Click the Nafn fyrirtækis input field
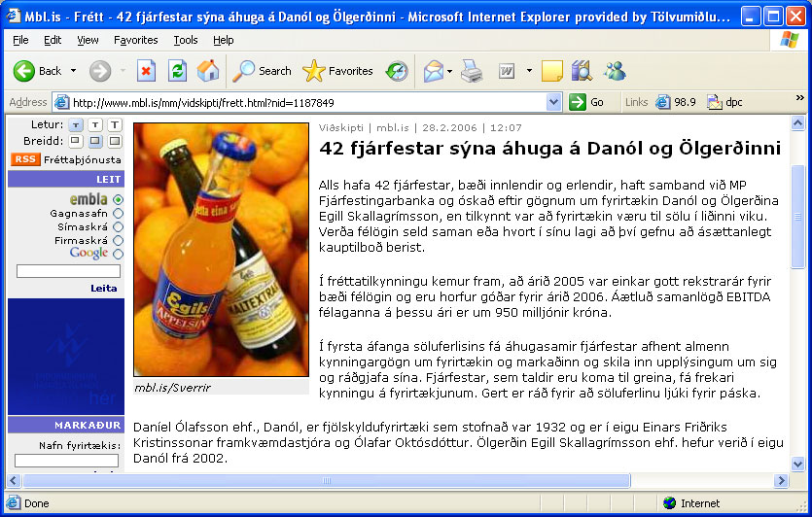The image size is (812, 517). pos(66,461)
